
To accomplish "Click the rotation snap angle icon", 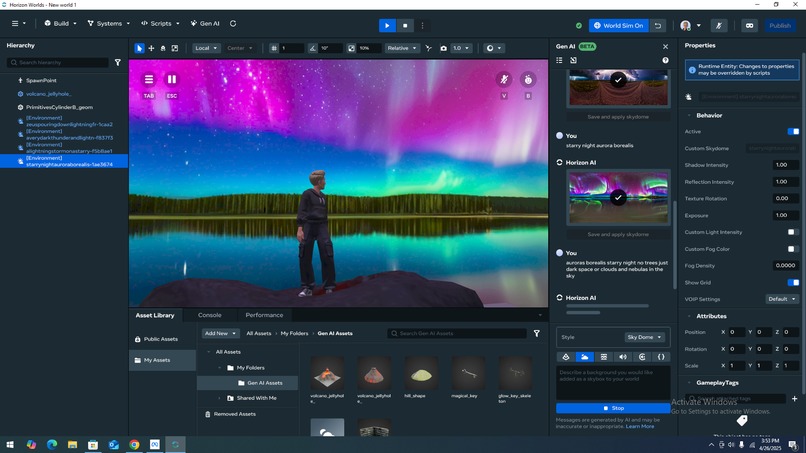I will pos(313,48).
